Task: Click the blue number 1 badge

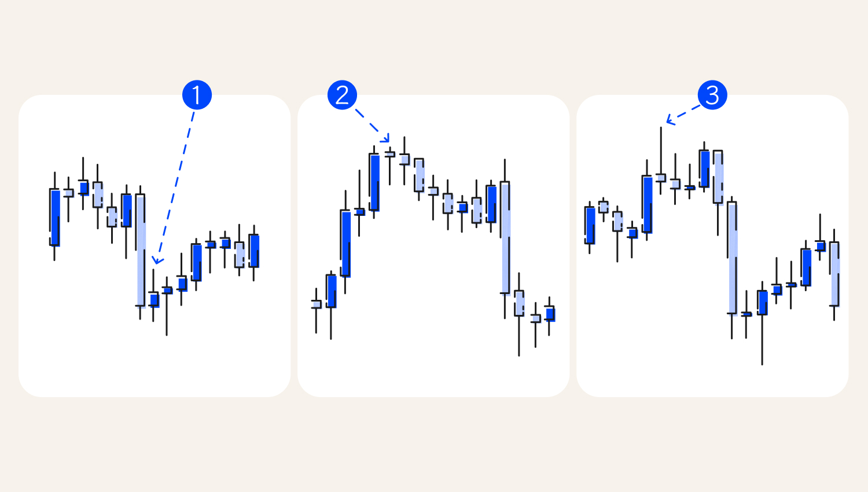Action: click(x=197, y=95)
